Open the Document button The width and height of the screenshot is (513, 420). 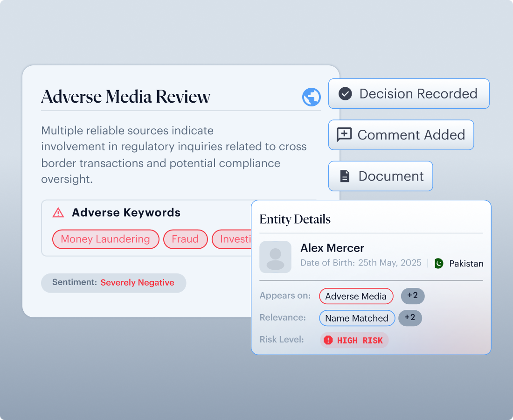pyautogui.click(x=381, y=176)
